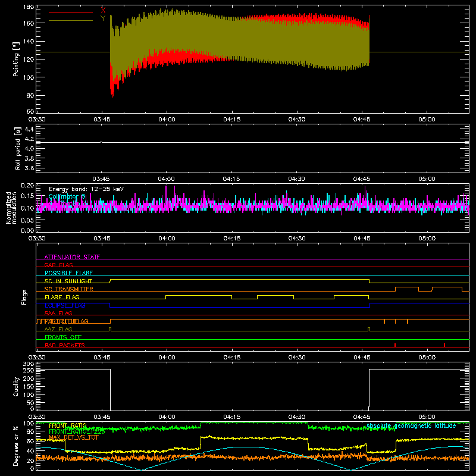Click the FLARE_FLAG label
This screenshot has width=476, height=476.
click(x=62, y=297)
